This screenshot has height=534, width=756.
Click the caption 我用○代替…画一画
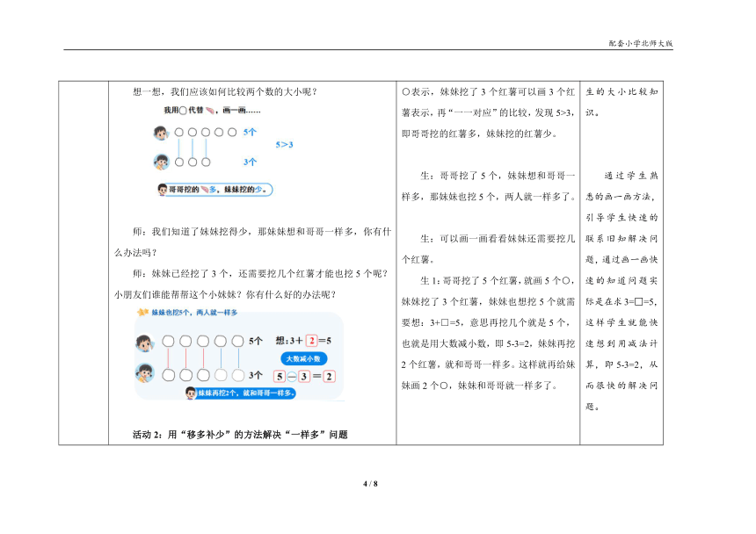[x=212, y=111]
